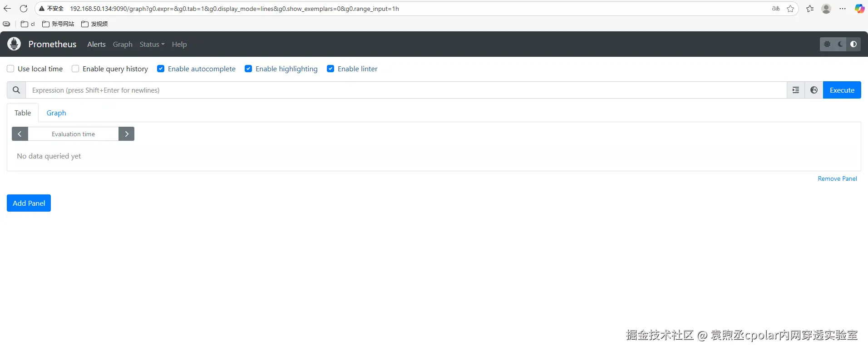
Task: Expand the Status dropdown menu
Action: tap(152, 44)
